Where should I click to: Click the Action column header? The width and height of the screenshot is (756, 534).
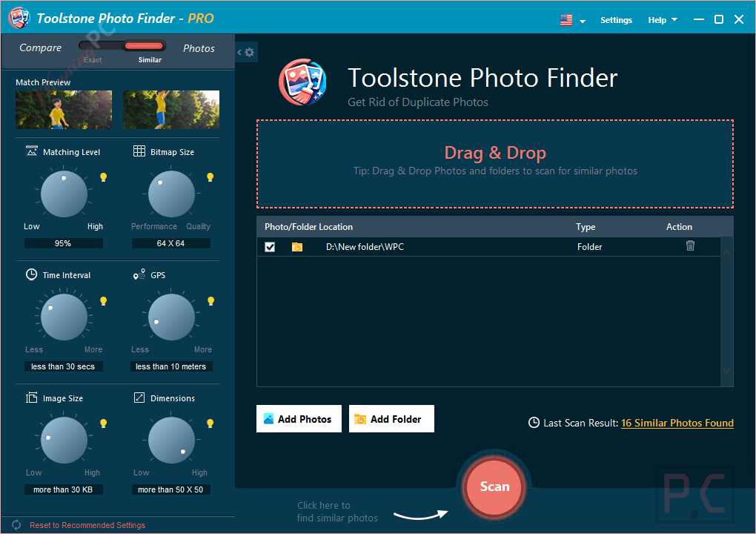tap(679, 227)
